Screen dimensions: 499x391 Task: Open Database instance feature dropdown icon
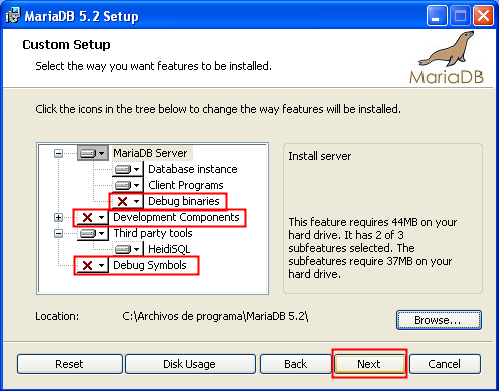[127, 169]
